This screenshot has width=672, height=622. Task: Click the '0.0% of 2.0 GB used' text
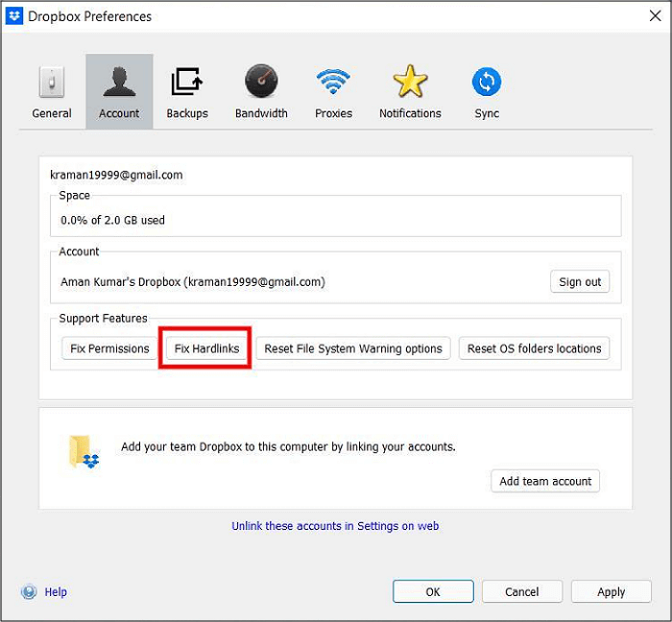(112, 220)
